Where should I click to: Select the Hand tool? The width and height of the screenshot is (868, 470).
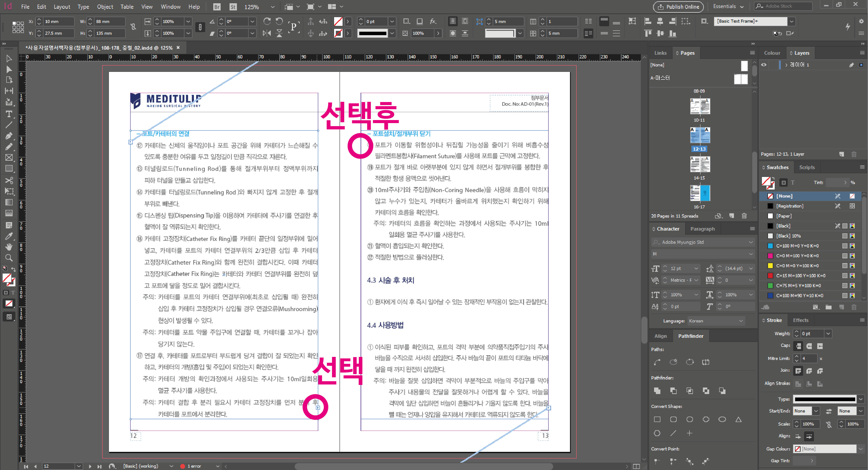coord(9,247)
